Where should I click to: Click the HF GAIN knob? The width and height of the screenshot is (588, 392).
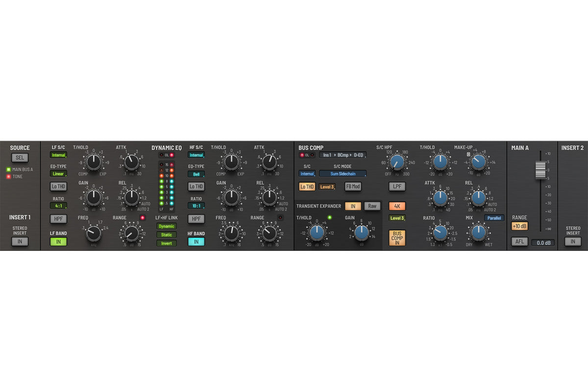(x=231, y=197)
